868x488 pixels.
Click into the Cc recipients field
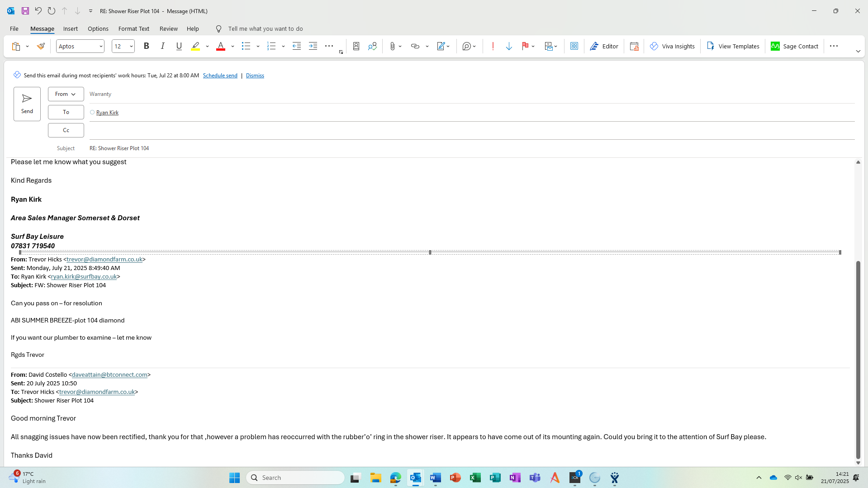(470, 130)
